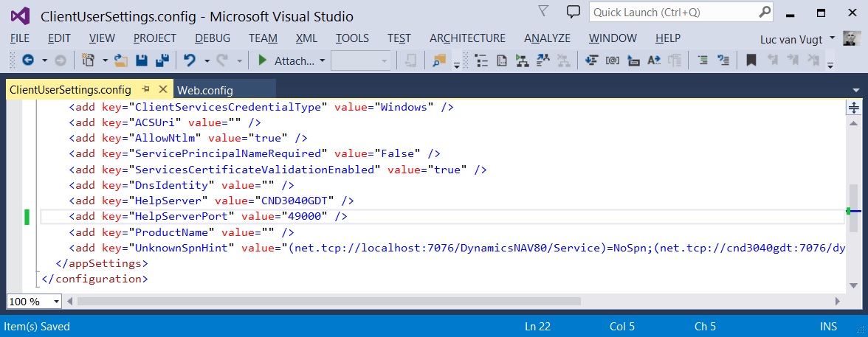Open the Undo history dropdown arrow
Viewport: 868px width, 337px height.
(x=207, y=60)
